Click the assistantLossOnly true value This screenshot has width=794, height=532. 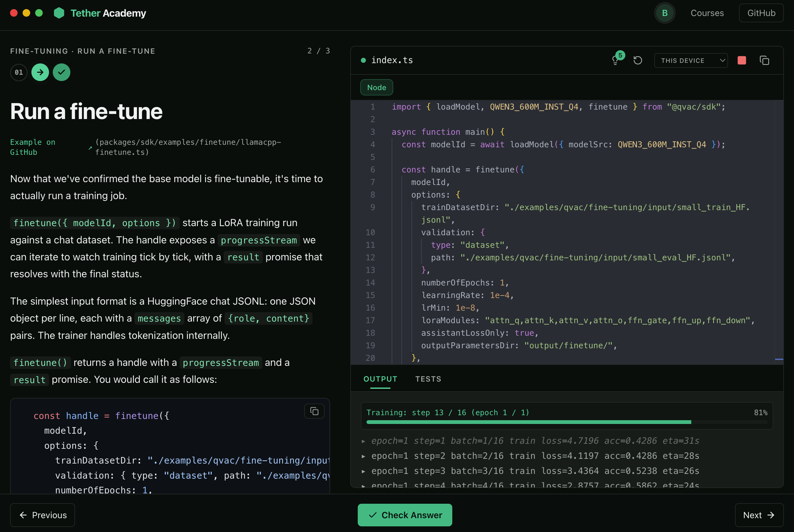[x=524, y=333]
